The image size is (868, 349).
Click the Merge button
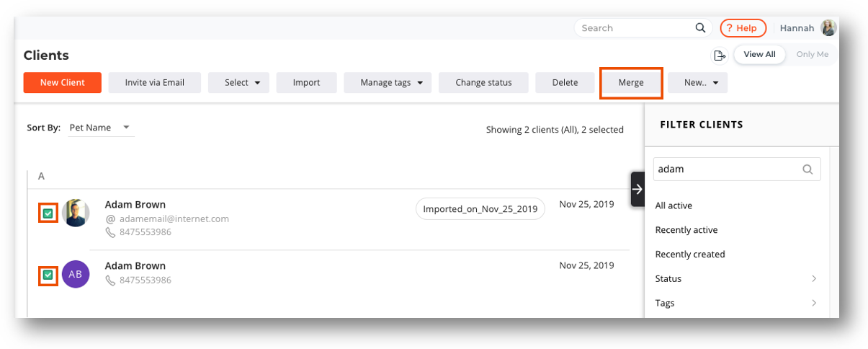631,83
